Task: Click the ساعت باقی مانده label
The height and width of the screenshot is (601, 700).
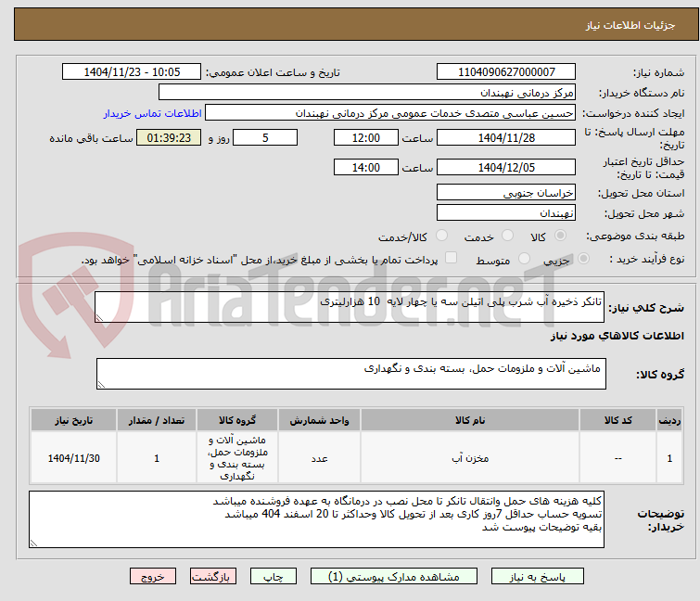Action: tap(91, 138)
